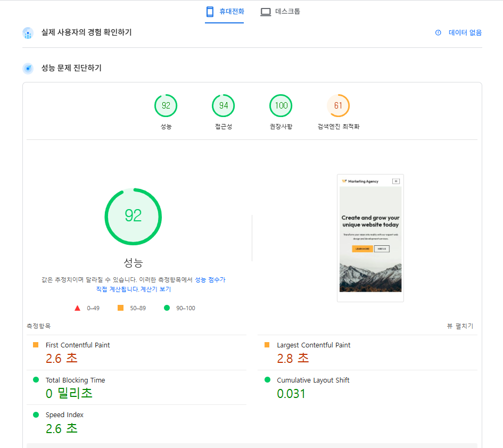Click the 데스크톱 monitor icon
503x448 pixels.
pos(265,11)
